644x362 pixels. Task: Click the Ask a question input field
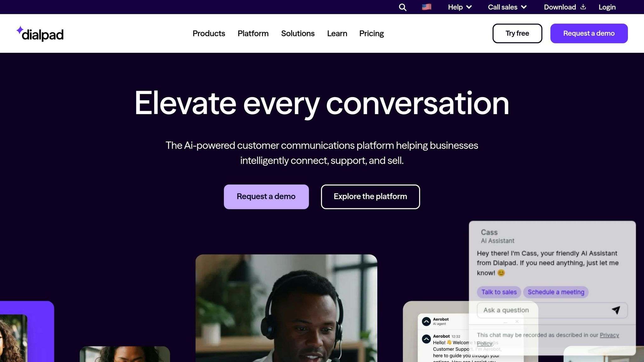(x=552, y=310)
